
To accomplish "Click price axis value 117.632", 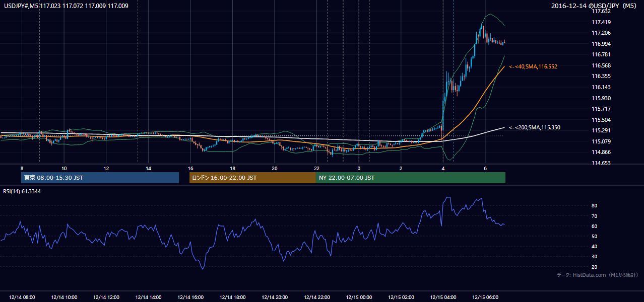I will [602, 11].
